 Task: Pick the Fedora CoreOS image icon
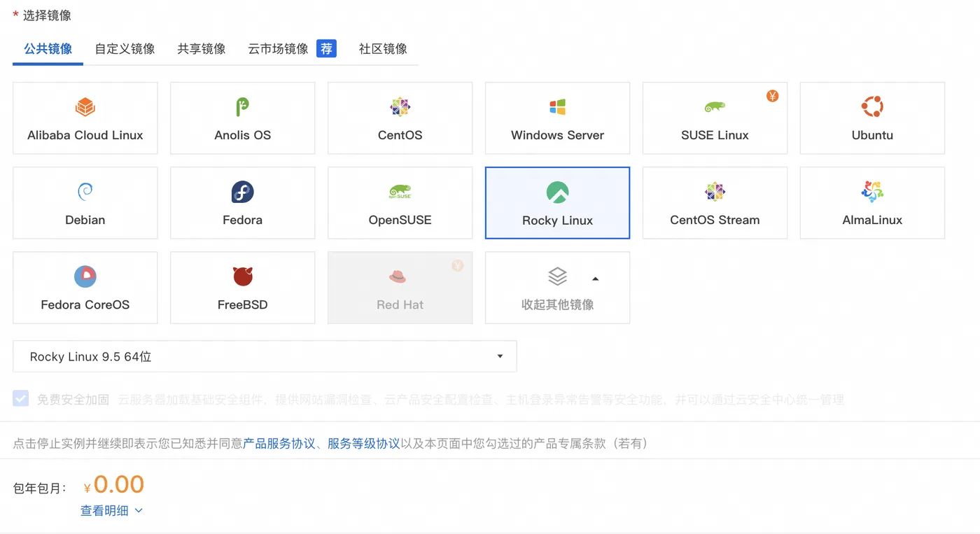(85, 276)
